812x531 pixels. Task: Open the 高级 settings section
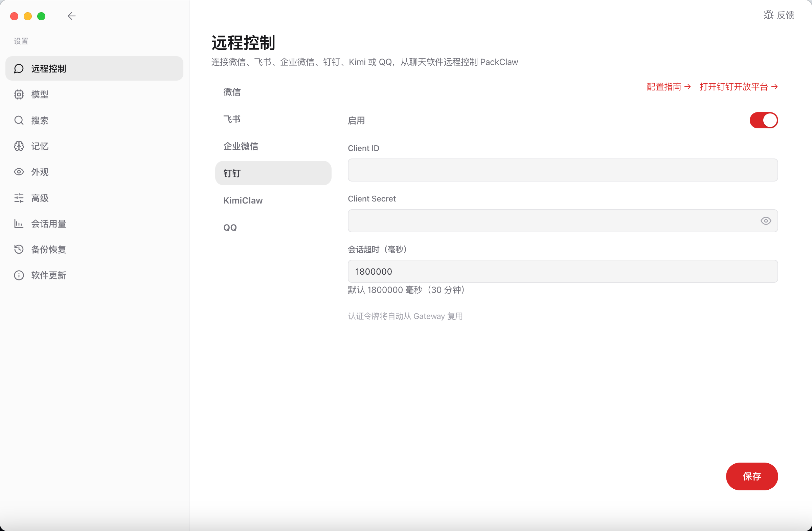[94, 198]
